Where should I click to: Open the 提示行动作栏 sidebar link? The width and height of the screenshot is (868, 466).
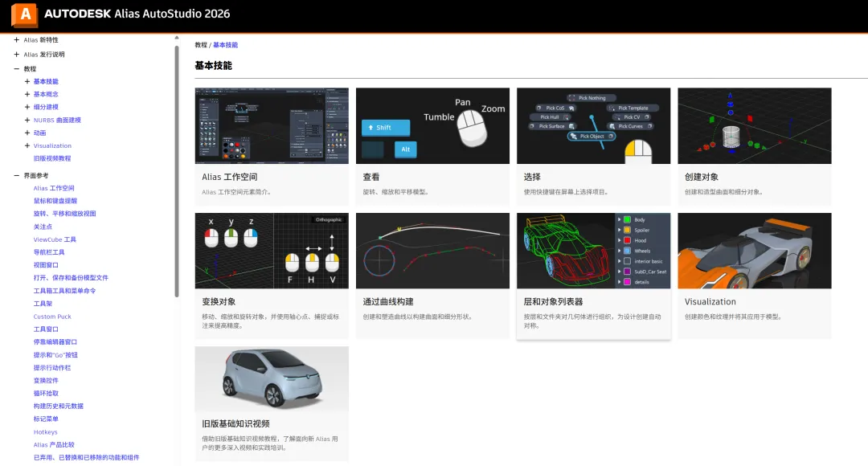[52, 368]
